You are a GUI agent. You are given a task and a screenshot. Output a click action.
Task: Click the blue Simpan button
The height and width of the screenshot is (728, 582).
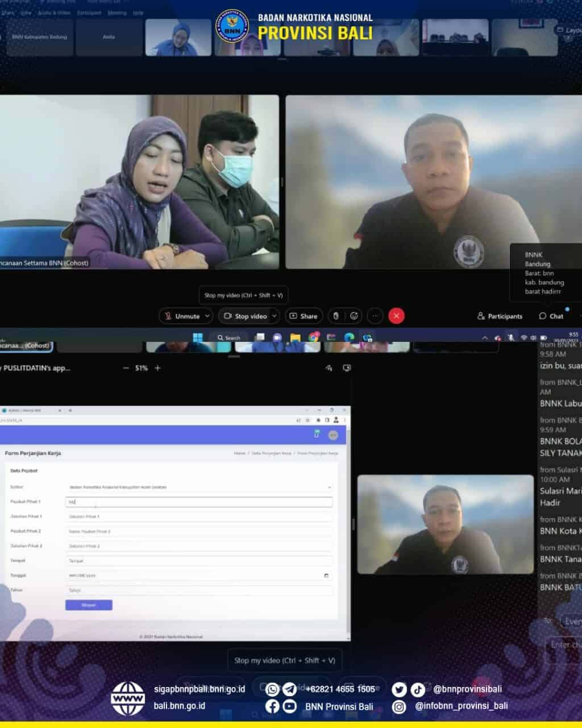point(89,605)
